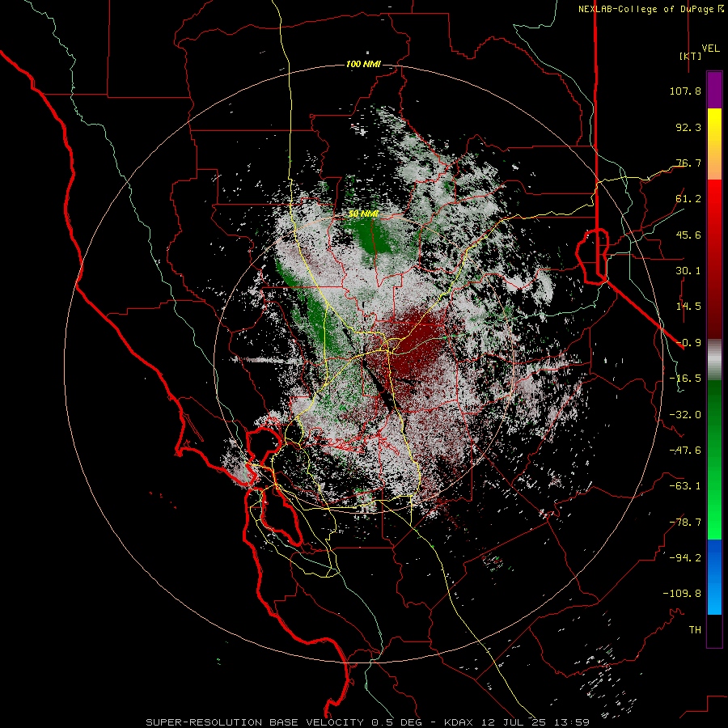Screen dimensions: 728x728
Task: Pick the purple top segment of the color bar
Action: pos(714,90)
